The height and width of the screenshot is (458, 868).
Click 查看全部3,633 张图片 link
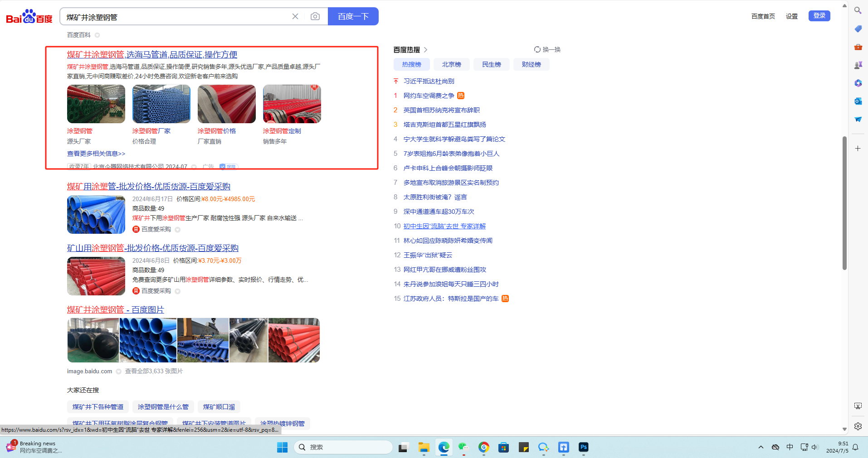point(154,371)
